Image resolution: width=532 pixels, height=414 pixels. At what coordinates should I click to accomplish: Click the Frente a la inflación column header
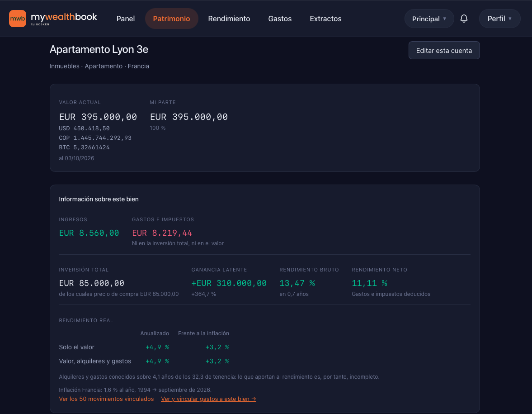(203, 333)
